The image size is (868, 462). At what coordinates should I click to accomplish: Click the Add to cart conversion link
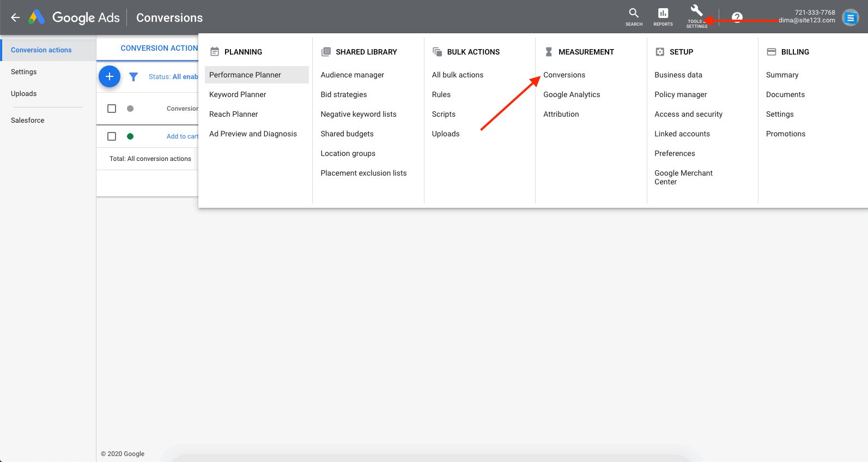click(183, 136)
